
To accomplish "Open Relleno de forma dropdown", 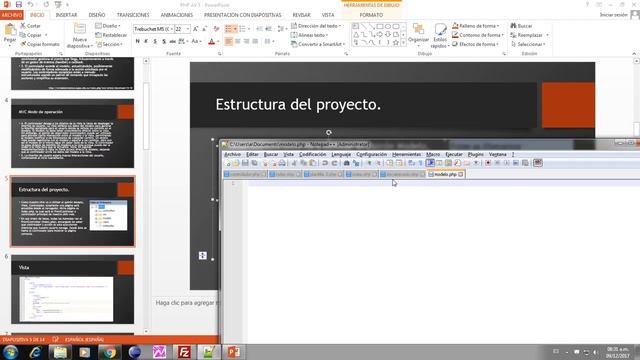I will point(476,26).
